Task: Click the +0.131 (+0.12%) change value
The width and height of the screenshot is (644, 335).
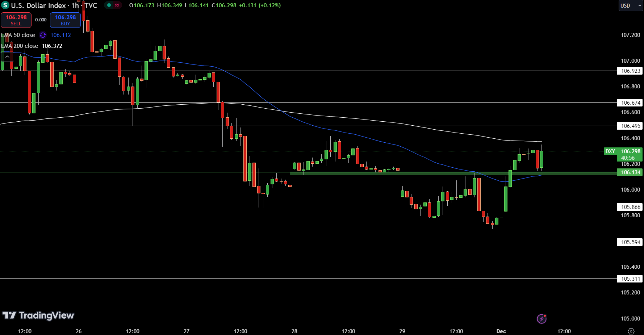Action: point(260,5)
